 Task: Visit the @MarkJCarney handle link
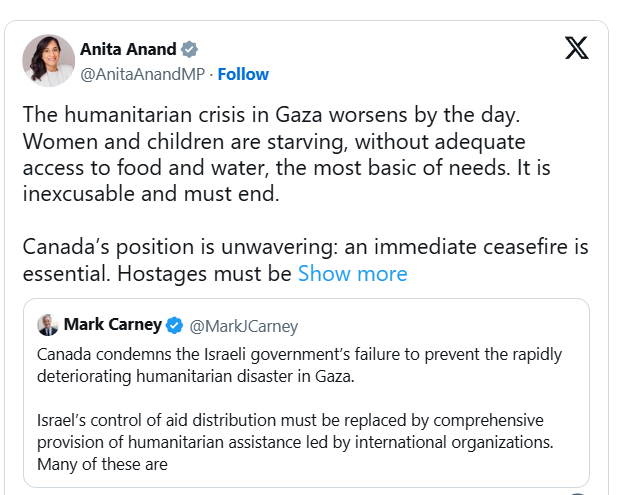(244, 326)
